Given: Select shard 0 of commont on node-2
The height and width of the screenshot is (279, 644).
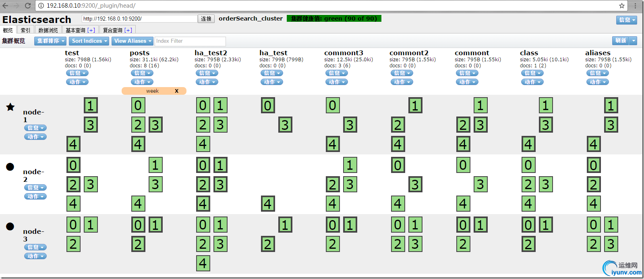Looking at the screenshot, I should (x=463, y=165).
